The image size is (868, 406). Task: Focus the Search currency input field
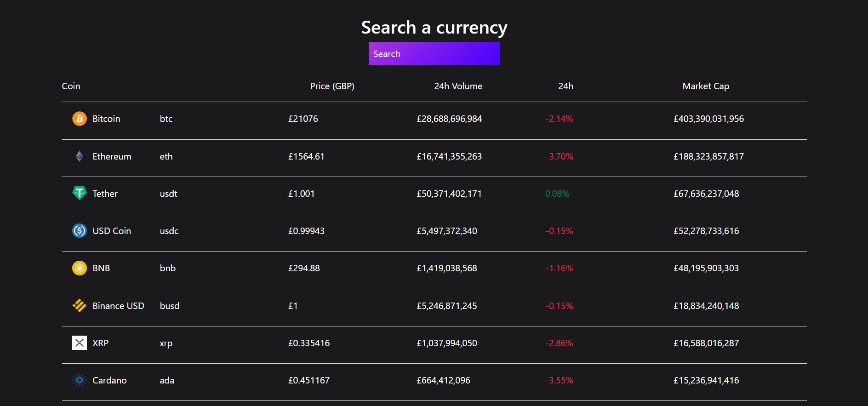[x=434, y=53]
